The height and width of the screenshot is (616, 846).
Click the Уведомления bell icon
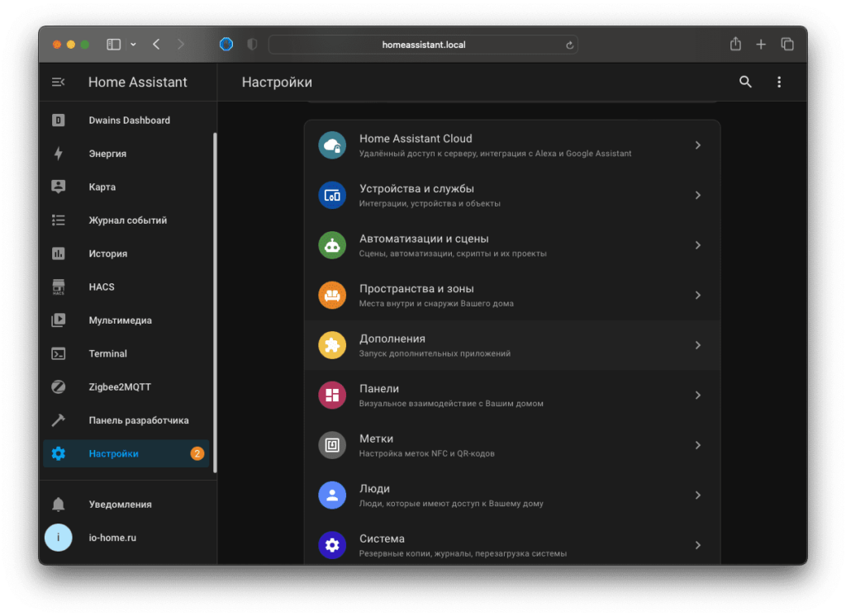click(x=59, y=505)
